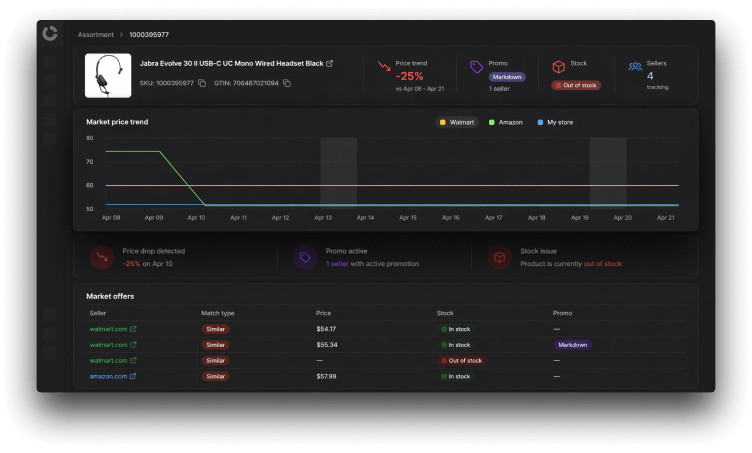Toggle the Walmart legend series

(x=457, y=122)
